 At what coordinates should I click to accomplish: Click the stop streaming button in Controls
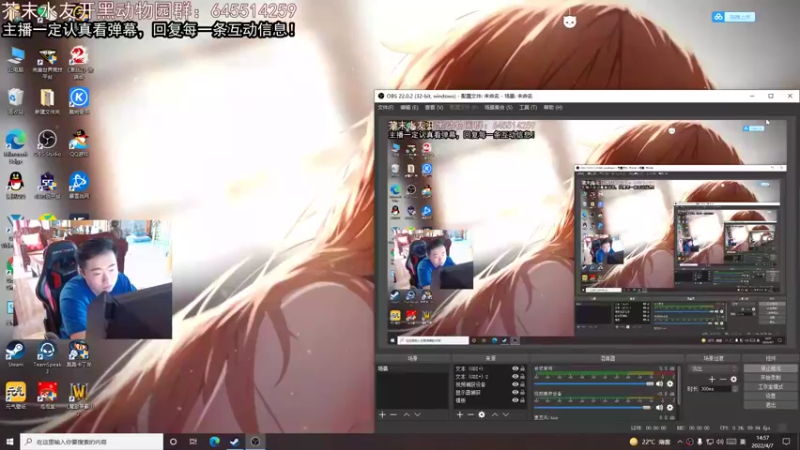(770, 368)
